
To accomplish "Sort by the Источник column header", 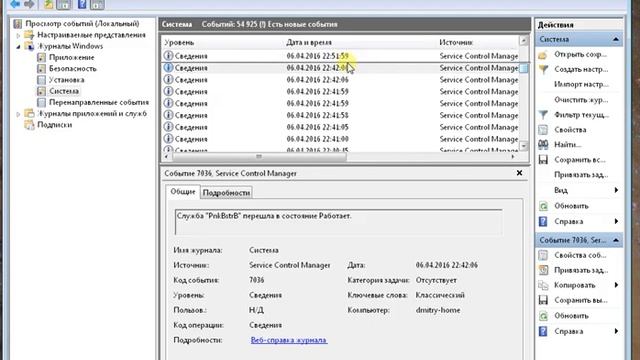I will point(456,42).
